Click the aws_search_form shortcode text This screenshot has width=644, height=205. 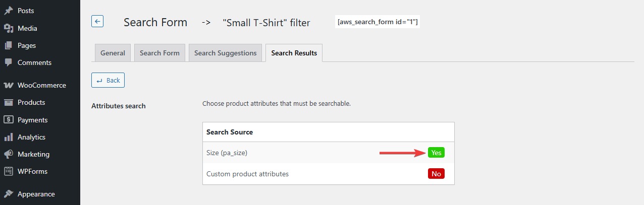pos(378,22)
